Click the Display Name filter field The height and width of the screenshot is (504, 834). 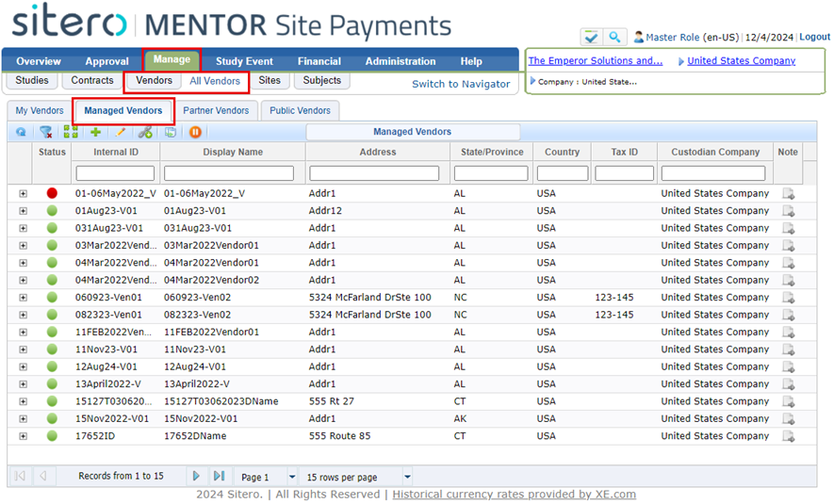tap(229, 173)
